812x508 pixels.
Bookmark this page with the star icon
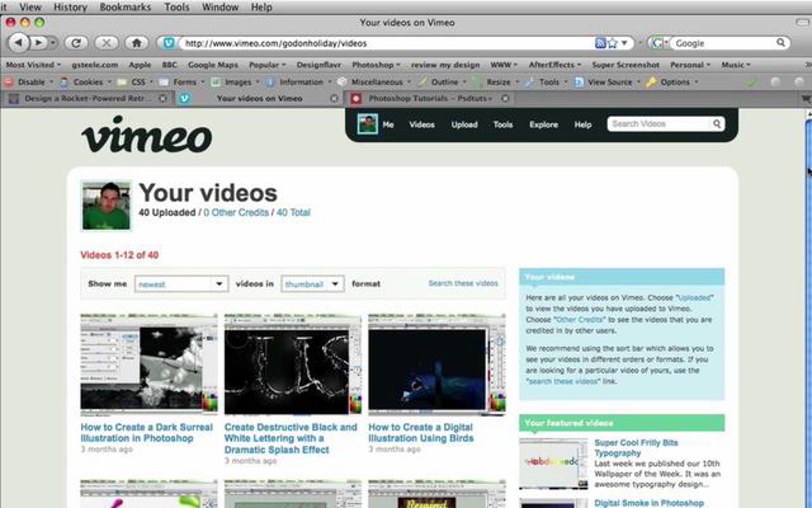(612, 43)
